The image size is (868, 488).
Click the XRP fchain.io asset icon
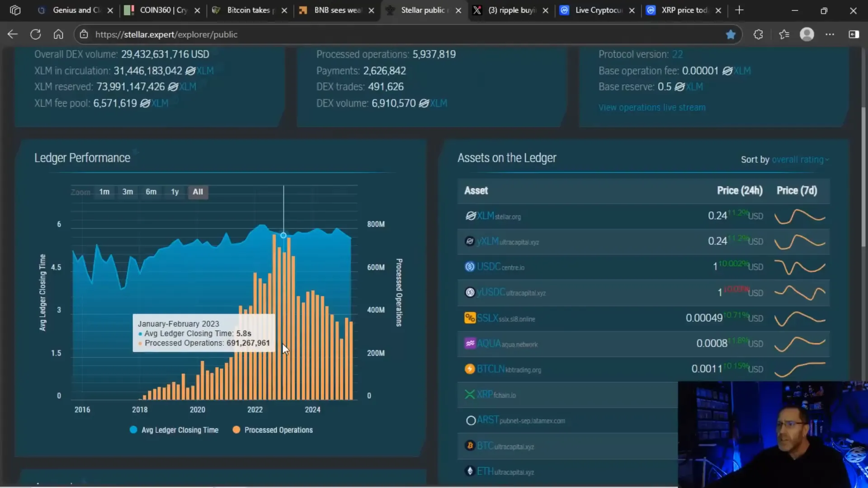click(470, 394)
